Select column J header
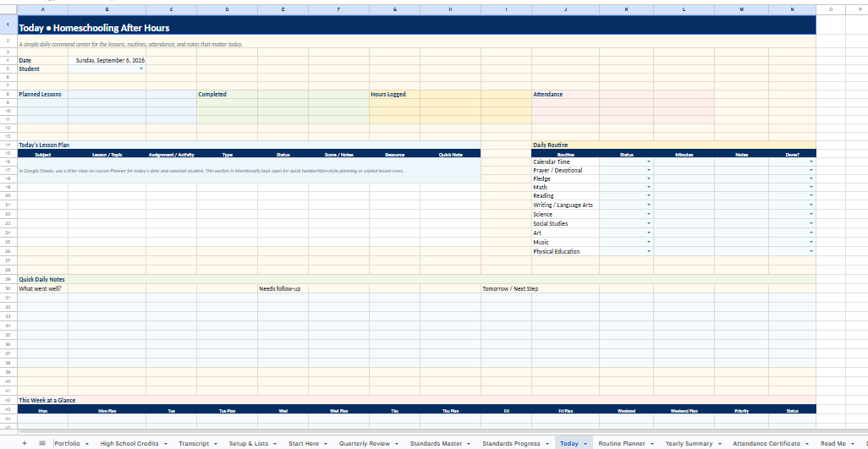Screen dimensions: 868x449 [565, 9]
